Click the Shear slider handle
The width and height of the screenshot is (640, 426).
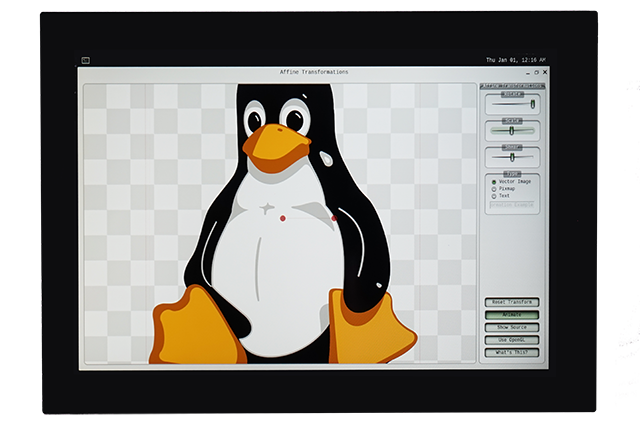512,157
